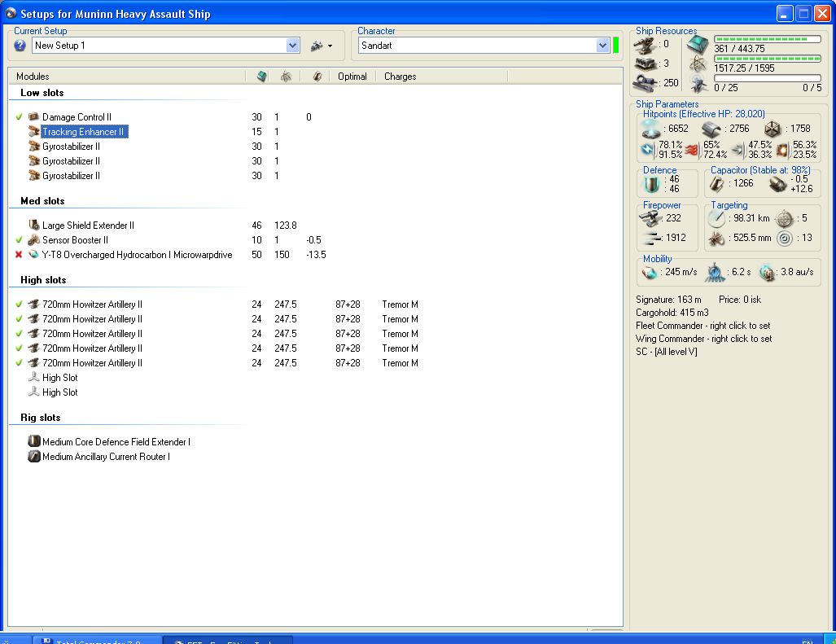Click the Signature: 163 m value
Image resolution: width=836 pixels, height=644 pixels.
coord(668,300)
